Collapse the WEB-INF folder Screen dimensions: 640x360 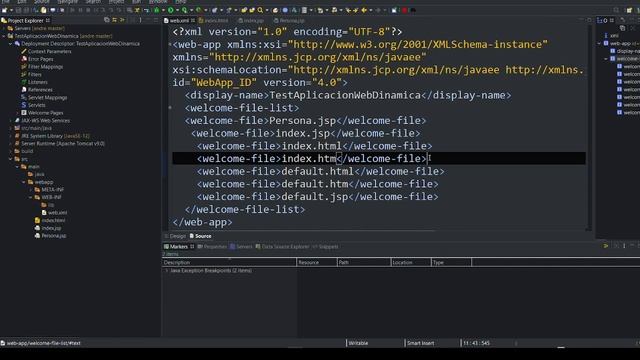coord(31,197)
